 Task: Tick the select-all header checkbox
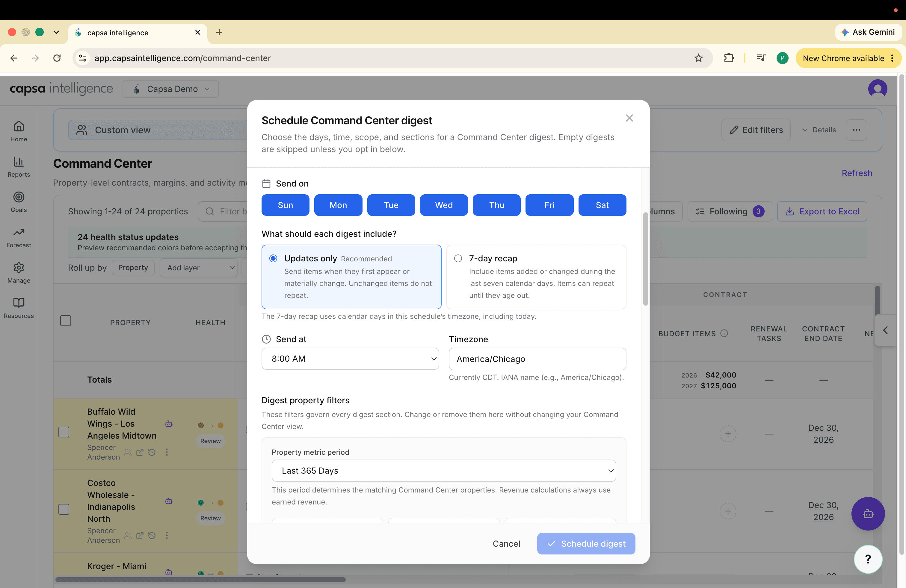point(66,321)
